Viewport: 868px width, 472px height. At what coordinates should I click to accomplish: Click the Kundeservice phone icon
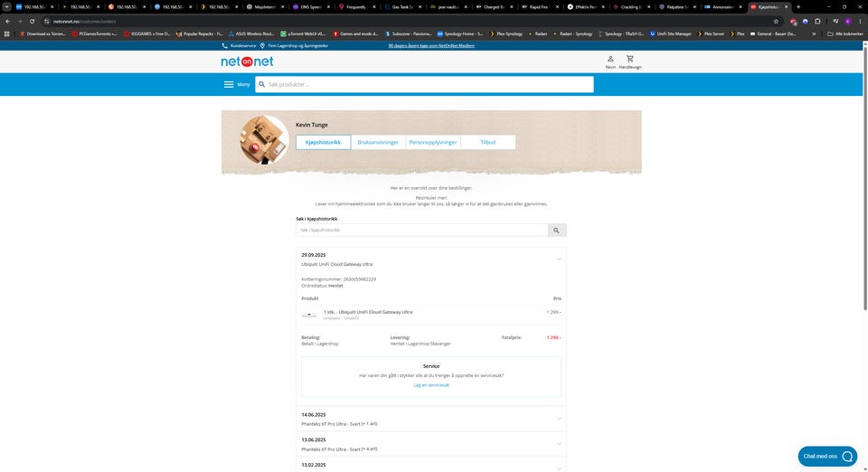click(x=225, y=46)
